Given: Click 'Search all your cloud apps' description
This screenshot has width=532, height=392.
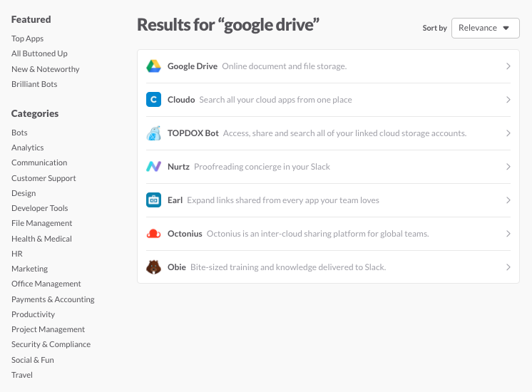Looking at the screenshot, I should [x=275, y=100].
